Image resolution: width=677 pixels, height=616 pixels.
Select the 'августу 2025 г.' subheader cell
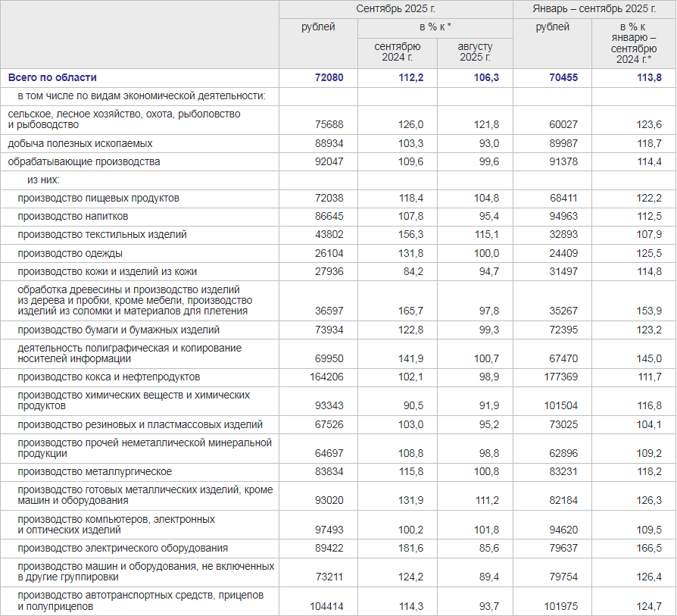pos(475,52)
